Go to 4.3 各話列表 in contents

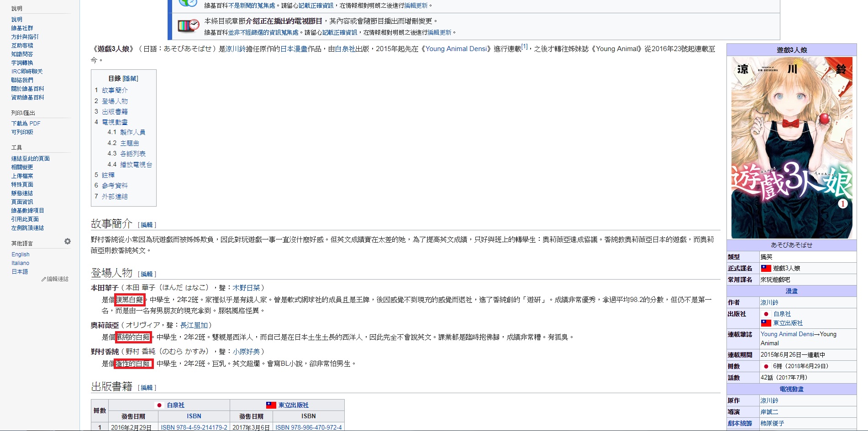132,154
